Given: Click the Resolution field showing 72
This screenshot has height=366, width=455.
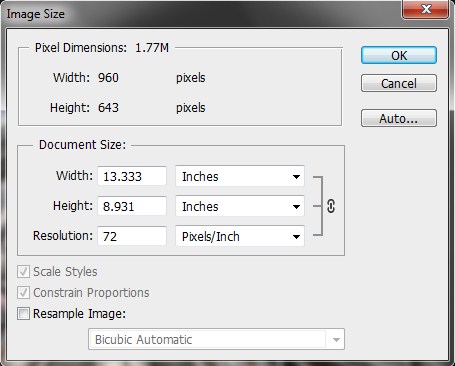Looking at the screenshot, I should point(132,236).
